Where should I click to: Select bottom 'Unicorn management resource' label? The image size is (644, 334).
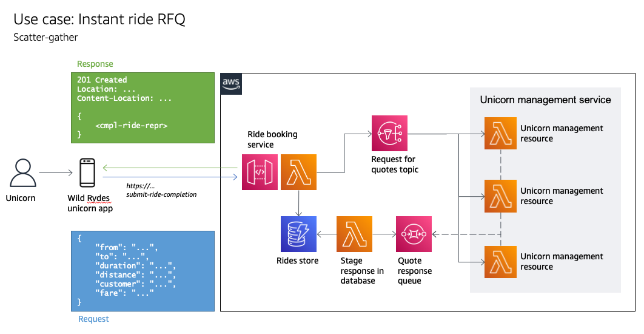[x=562, y=261]
